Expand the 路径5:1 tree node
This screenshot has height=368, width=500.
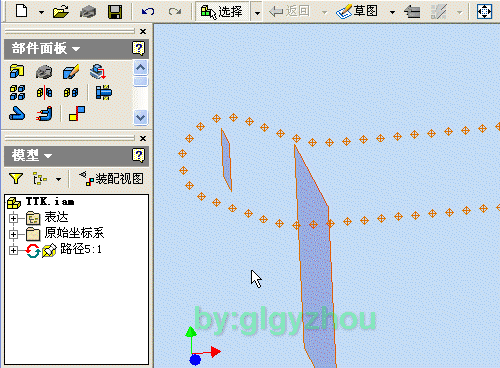point(13,250)
